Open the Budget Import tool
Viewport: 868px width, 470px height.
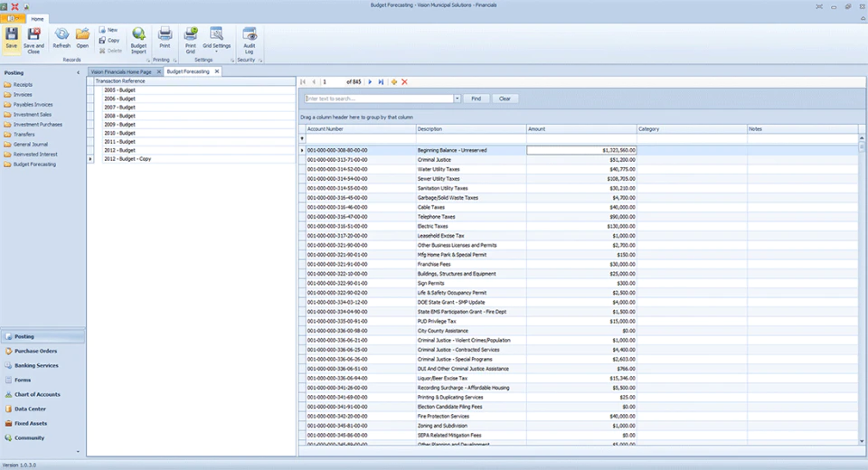pos(138,35)
